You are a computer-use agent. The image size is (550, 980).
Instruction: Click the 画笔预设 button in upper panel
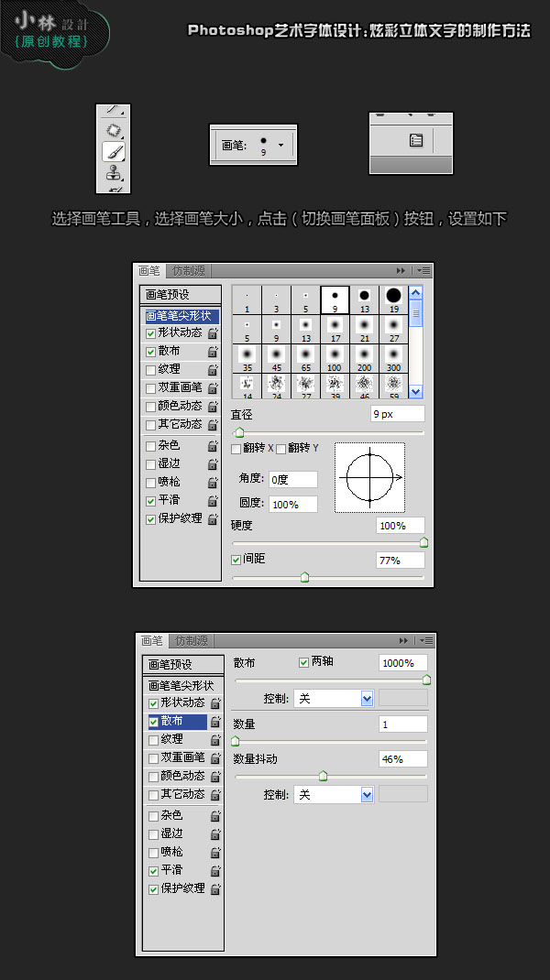click(x=181, y=294)
